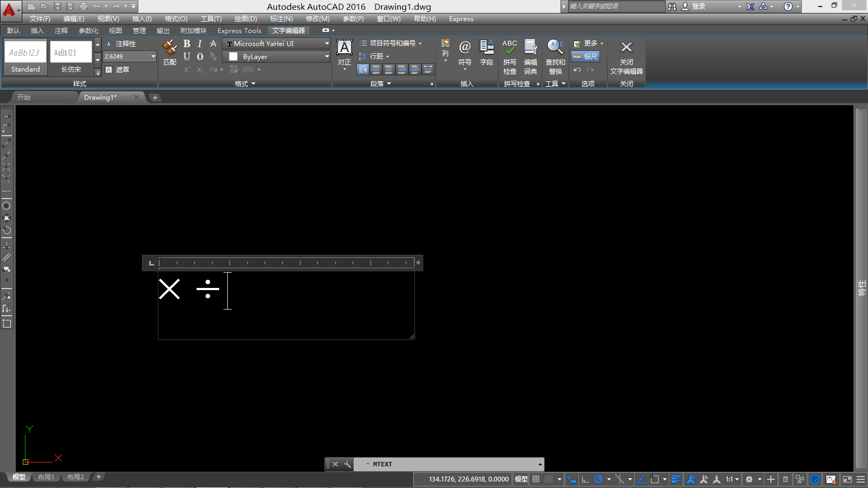Screen dimensions: 868x488
Task: Open the Justification (对正) menu
Action: coord(344,55)
